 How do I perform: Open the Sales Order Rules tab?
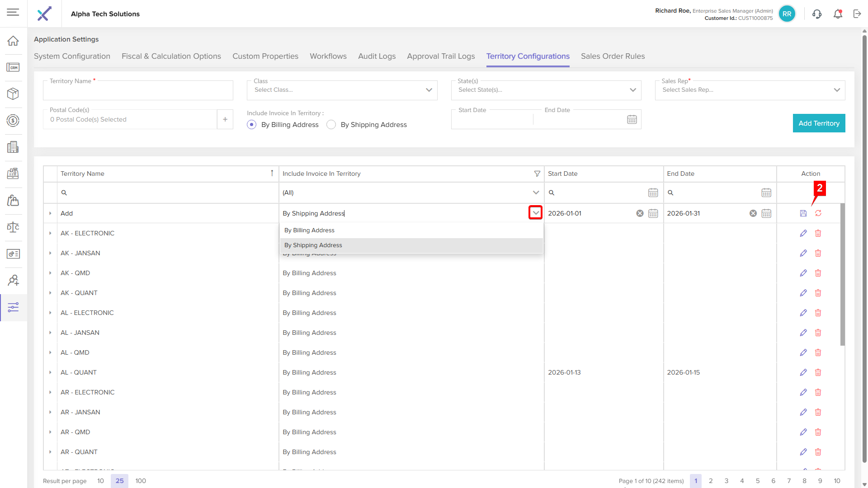613,56
